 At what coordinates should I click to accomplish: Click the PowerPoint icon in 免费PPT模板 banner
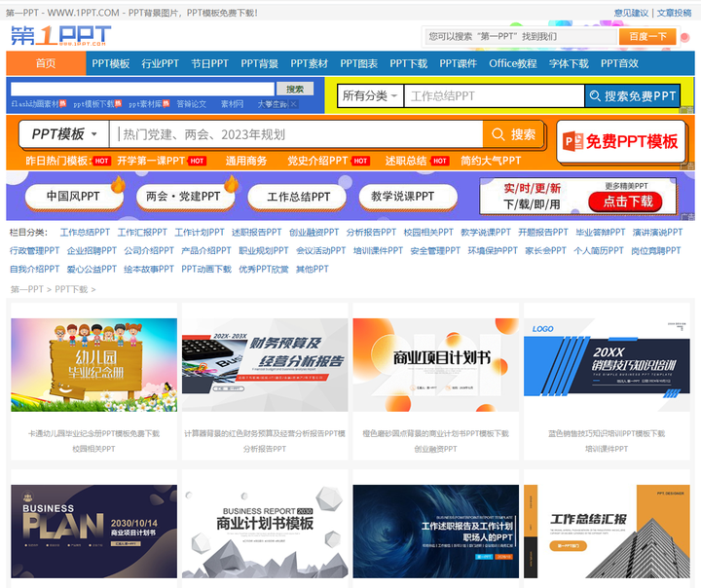(x=572, y=141)
